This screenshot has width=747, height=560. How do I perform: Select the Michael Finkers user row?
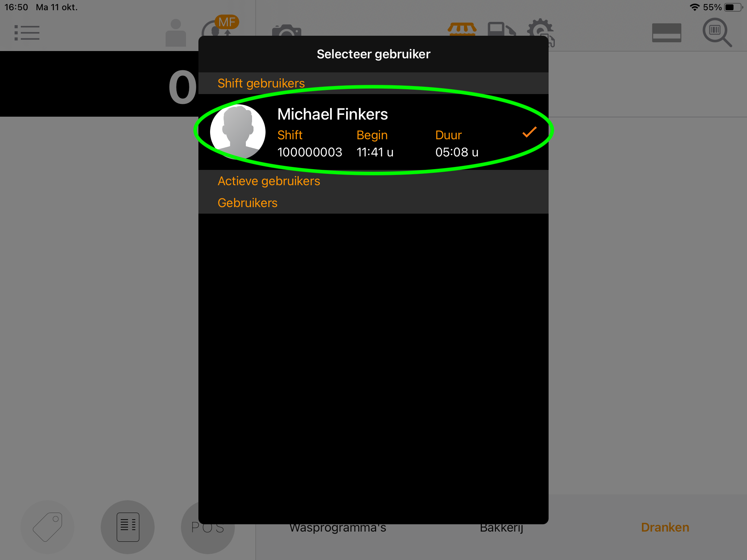pyautogui.click(x=373, y=132)
